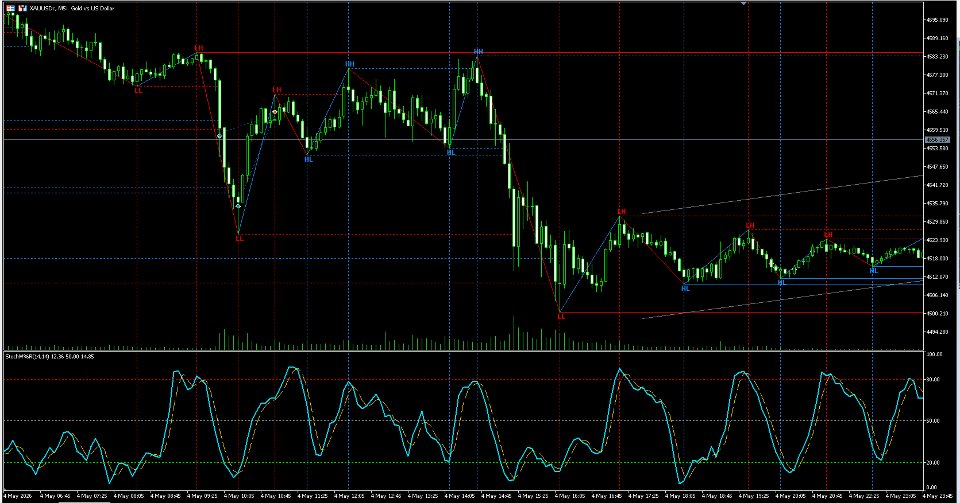Click the '4 May 2026' label on time axis
This screenshot has width=960, height=503.
pos(16,495)
